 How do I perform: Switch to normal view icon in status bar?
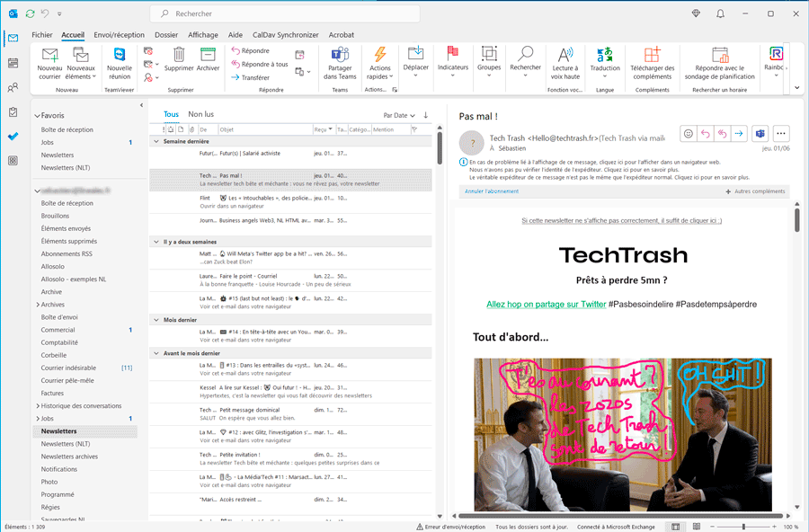tap(675, 527)
